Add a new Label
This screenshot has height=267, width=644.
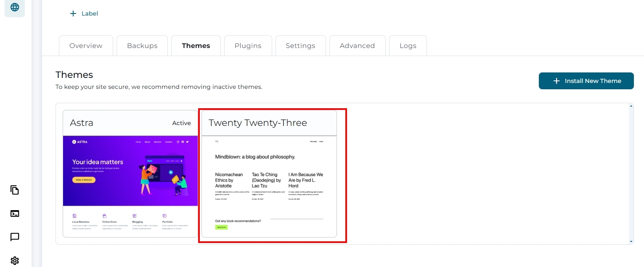pos(84,13)
